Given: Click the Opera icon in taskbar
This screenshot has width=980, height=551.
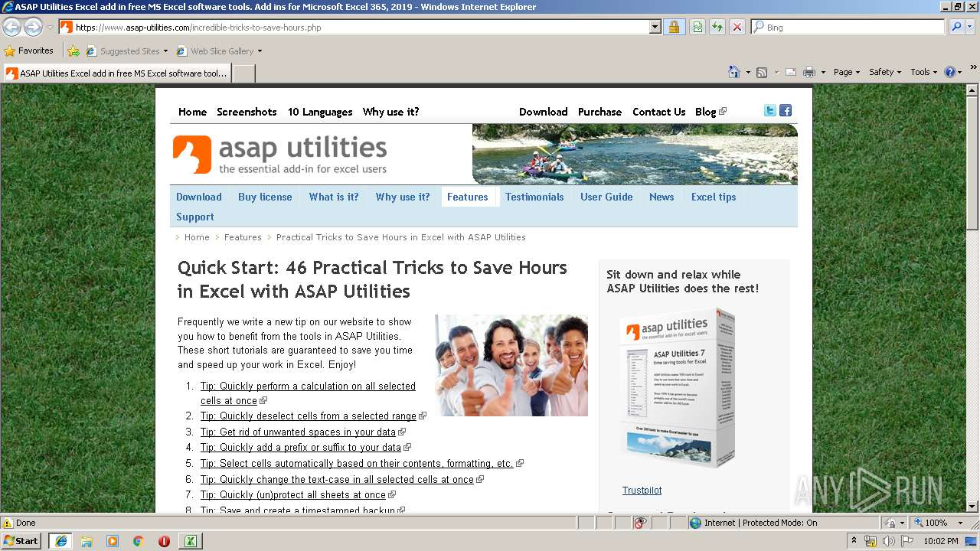Looking at the screenshot, I should [164, 541].
